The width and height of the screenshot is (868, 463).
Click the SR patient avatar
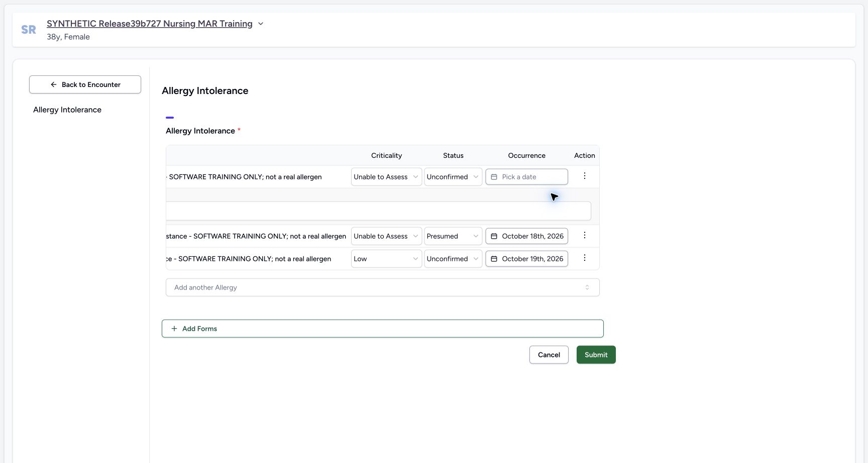29,30
